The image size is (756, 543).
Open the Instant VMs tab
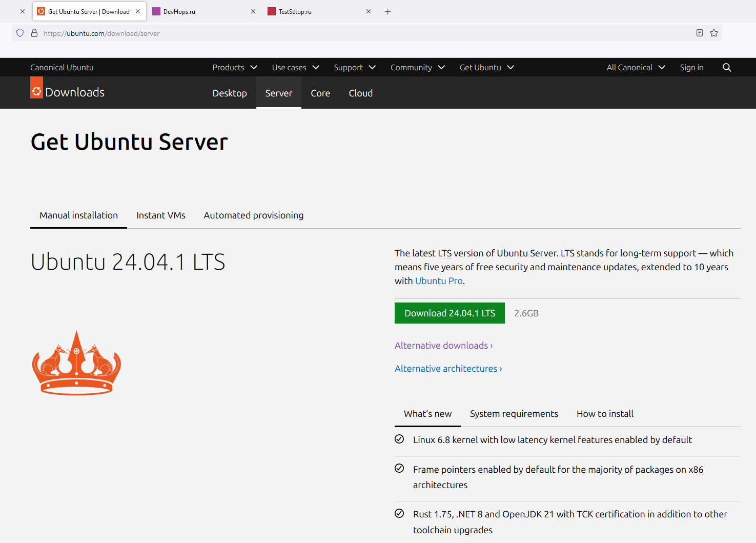pyautogui.click(x=161, y=215)
